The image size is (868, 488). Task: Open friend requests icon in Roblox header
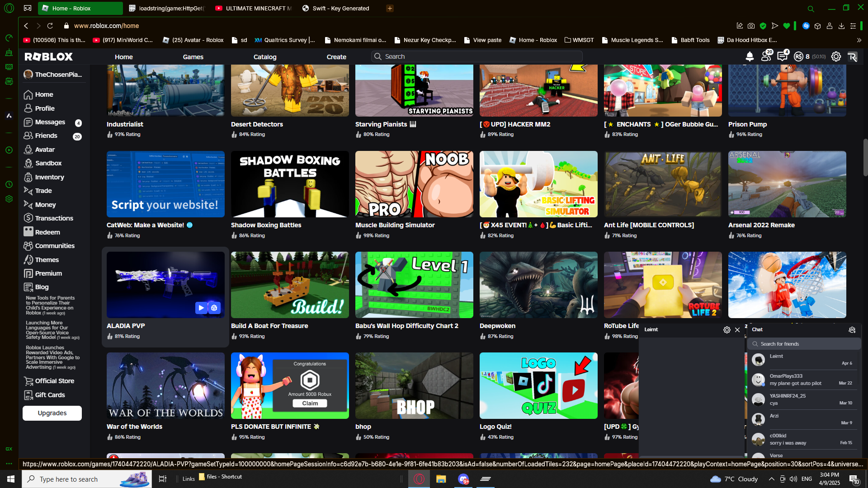click(766, 56)
